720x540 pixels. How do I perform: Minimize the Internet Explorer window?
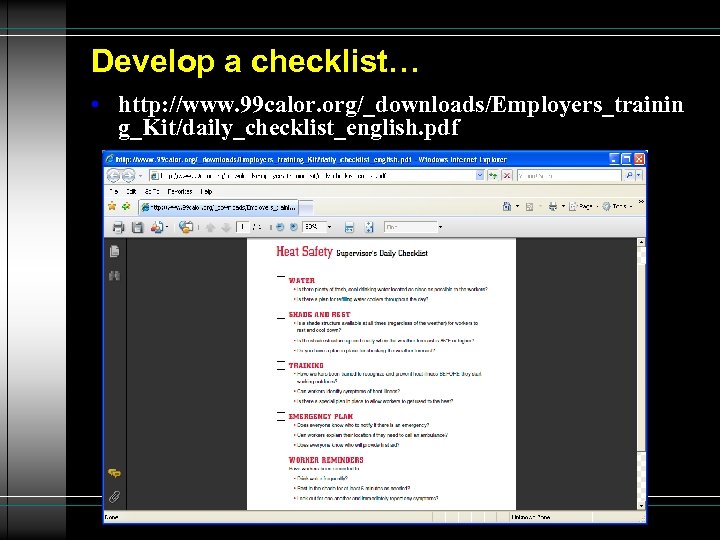[614, 159]
